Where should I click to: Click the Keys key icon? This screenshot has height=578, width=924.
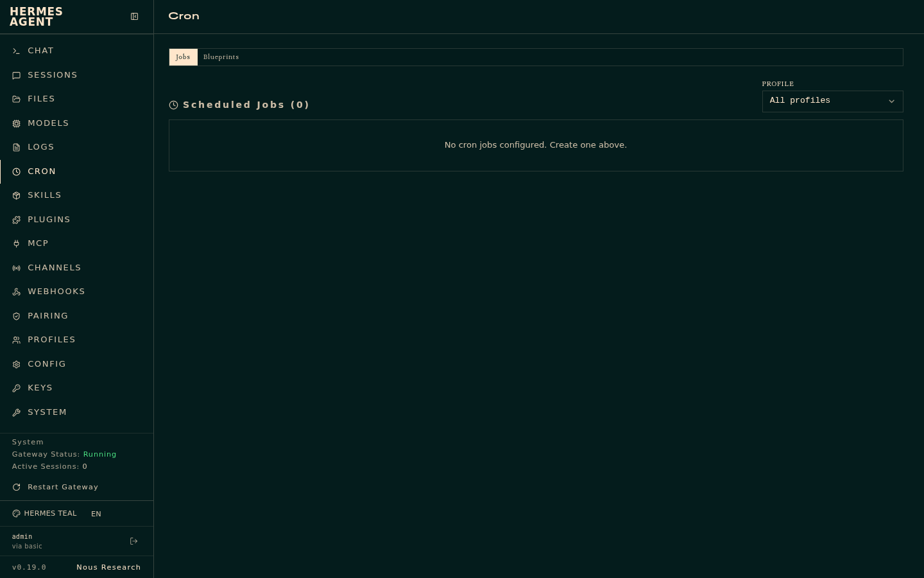click(17, 388)
